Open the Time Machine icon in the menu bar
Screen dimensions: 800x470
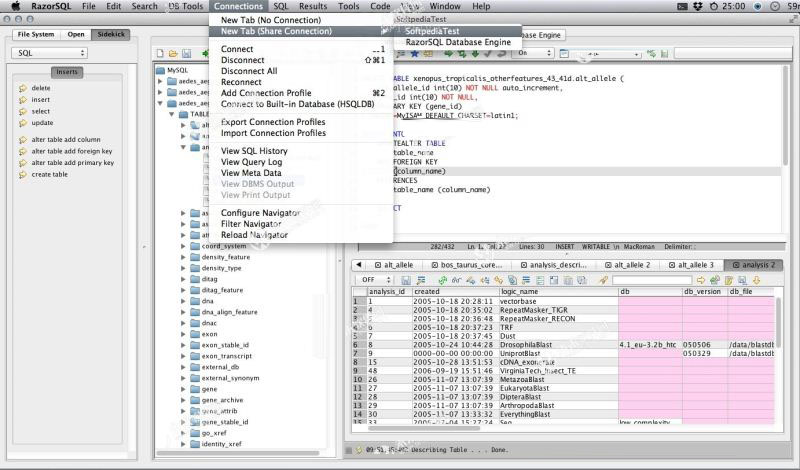714,6
